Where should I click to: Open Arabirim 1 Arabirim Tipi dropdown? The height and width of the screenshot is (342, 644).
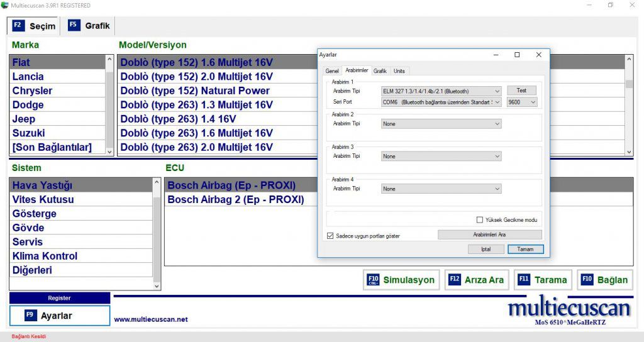click(441, 91)
